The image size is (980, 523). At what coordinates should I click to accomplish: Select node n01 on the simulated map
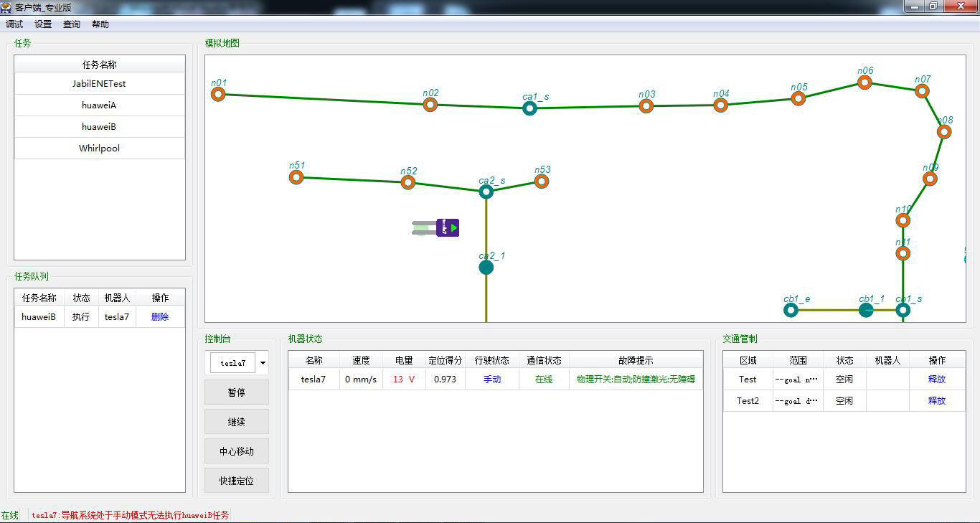(x=218, y=94)
